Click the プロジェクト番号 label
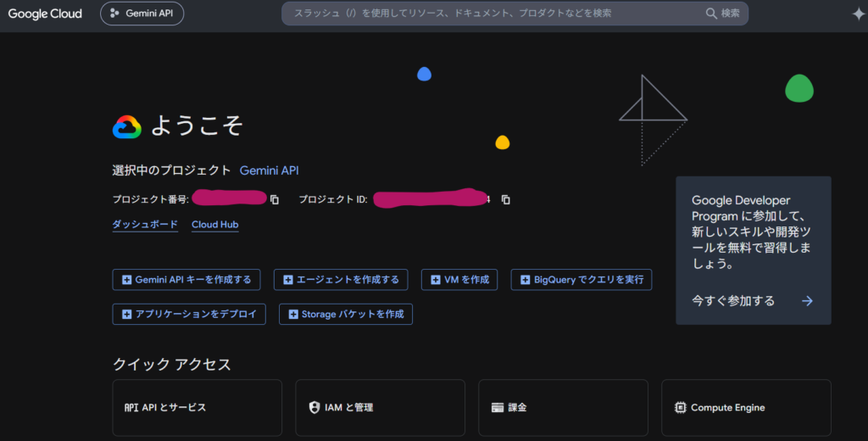 (151, 199)
